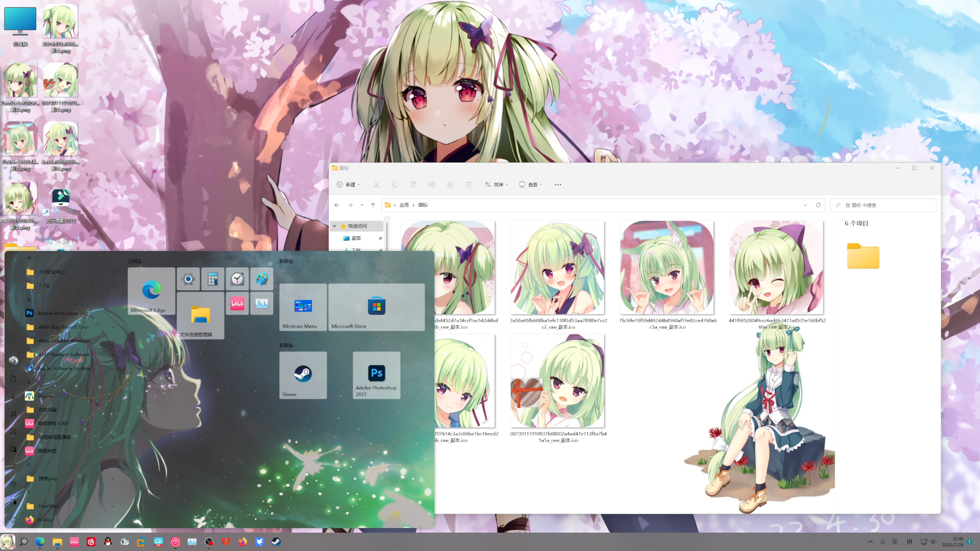Open the bilibili pink tile
This screenshot has width=980, height=551.
point(237,304)
